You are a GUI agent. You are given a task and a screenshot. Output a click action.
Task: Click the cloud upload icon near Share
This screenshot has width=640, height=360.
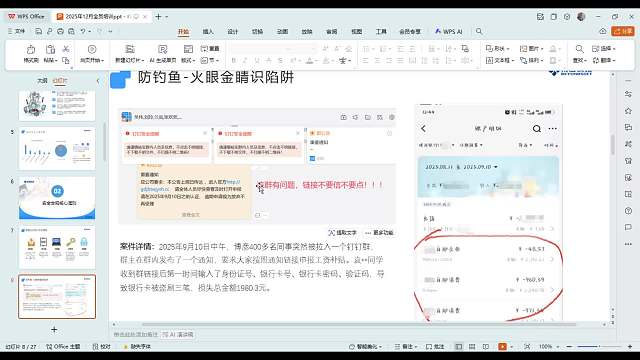pyautogui.click(x=602, y=31)
